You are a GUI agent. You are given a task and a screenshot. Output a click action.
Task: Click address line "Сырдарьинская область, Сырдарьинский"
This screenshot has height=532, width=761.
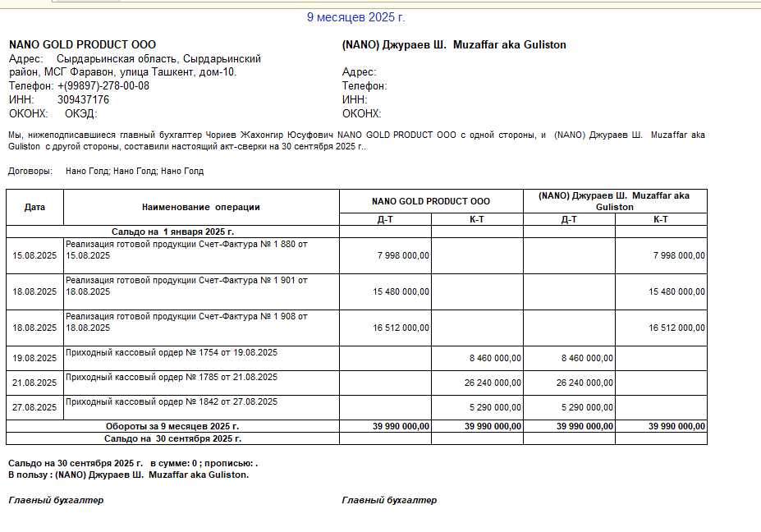pos(158,59)
